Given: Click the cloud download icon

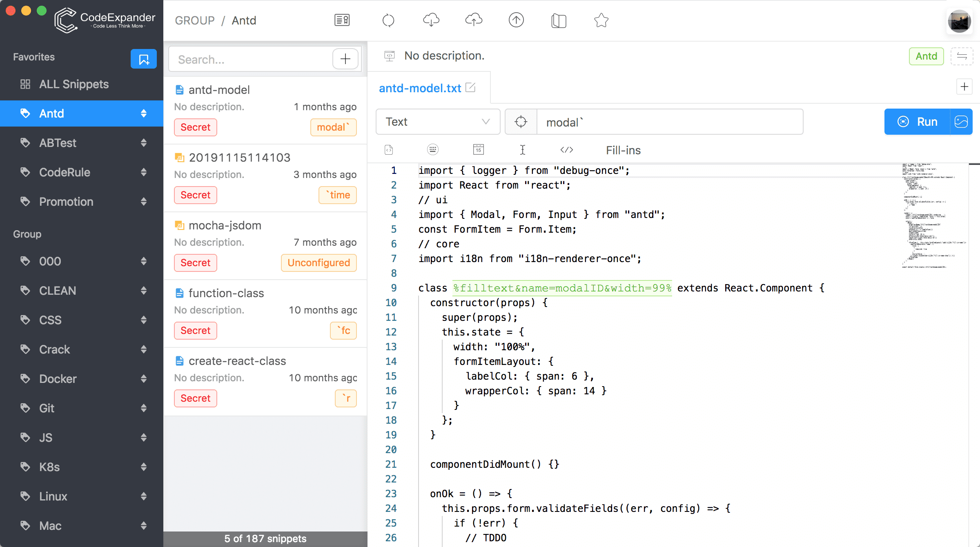Looking at the screenshot, I should tap(431, 20).
